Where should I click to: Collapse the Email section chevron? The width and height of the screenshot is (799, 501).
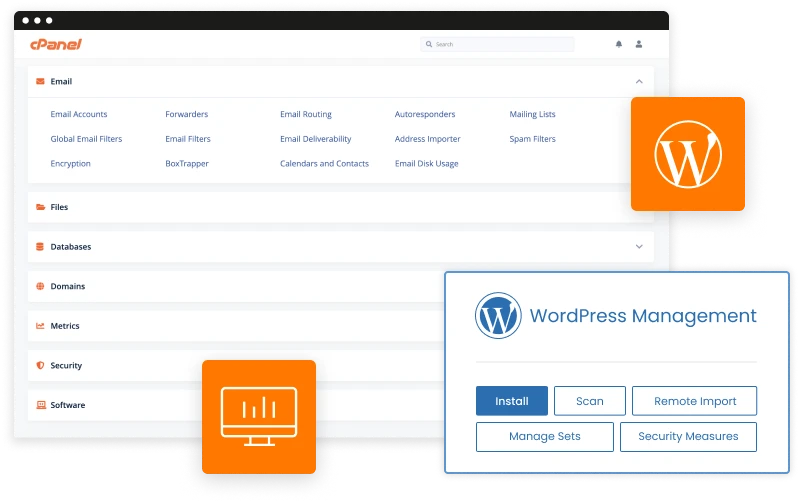point(639,82)
